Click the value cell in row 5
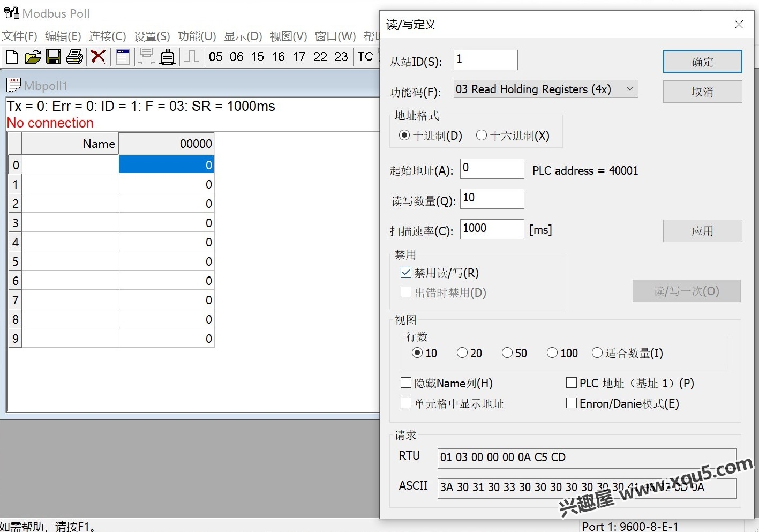759x532 pixels. pos(166,261)
